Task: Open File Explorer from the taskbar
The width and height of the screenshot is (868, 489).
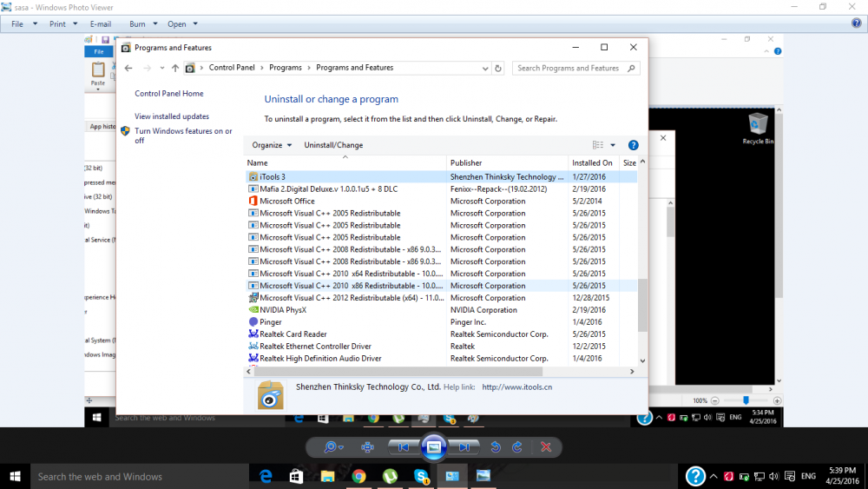Action: point(327,476)
